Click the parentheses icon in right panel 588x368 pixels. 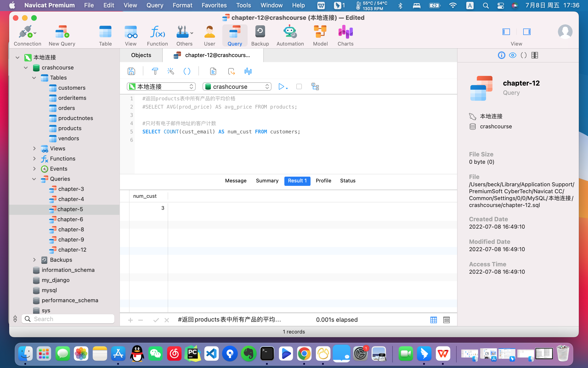pyautogui.click(x=524, y=55)
